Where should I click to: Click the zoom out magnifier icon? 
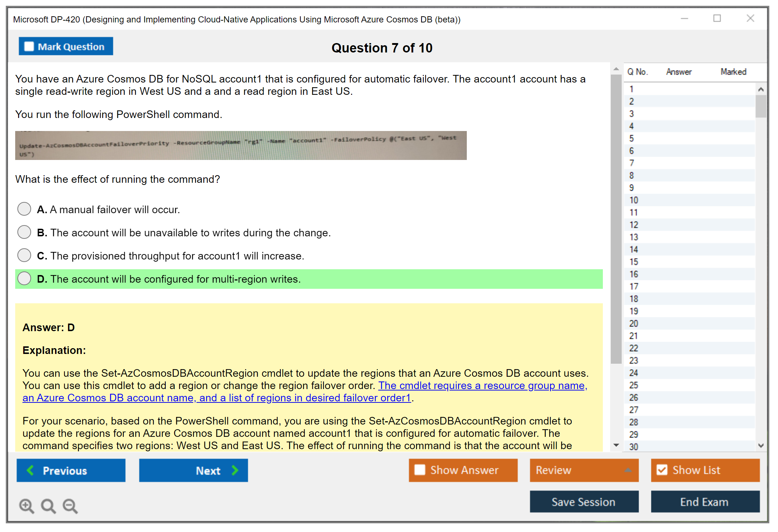(70, 506)
